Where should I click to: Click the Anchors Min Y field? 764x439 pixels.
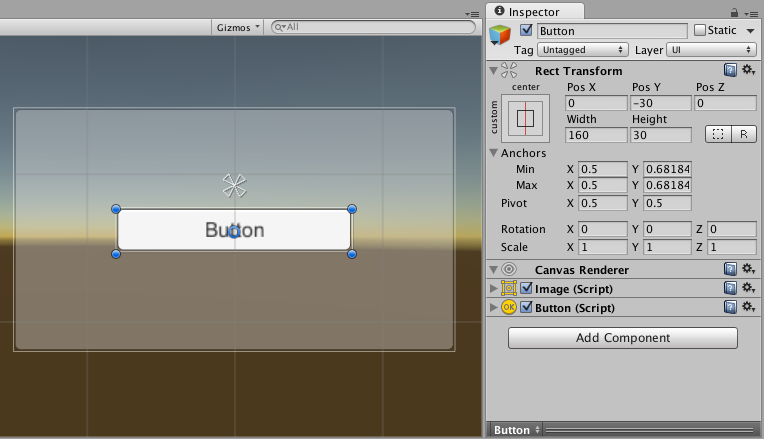pyautogui.click(x=667, y=169)
